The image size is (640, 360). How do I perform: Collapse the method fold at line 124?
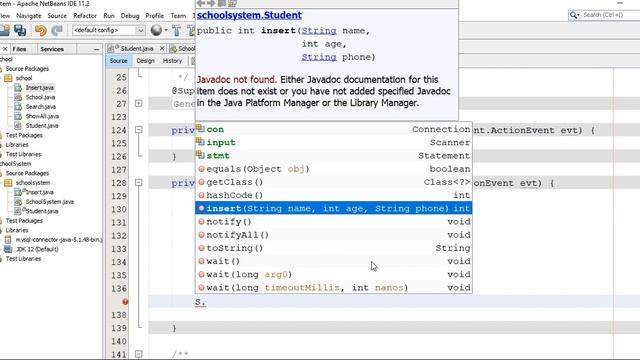139,130
